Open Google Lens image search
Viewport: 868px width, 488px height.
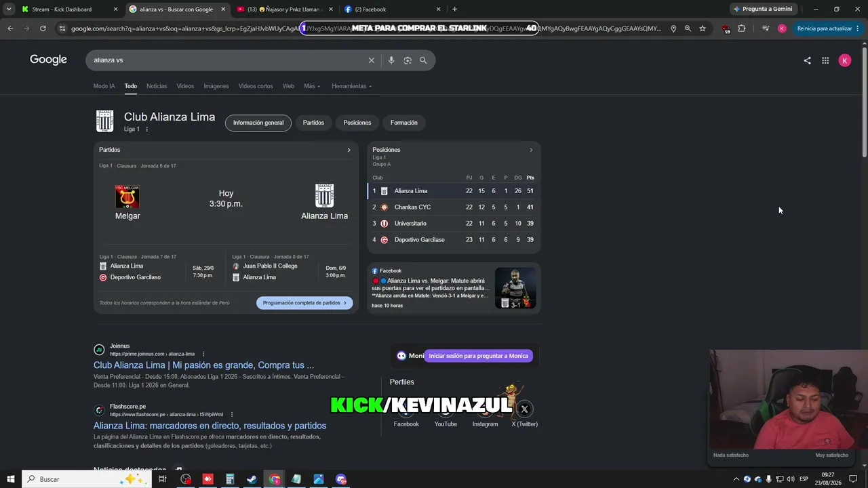(x=408, y=60)
